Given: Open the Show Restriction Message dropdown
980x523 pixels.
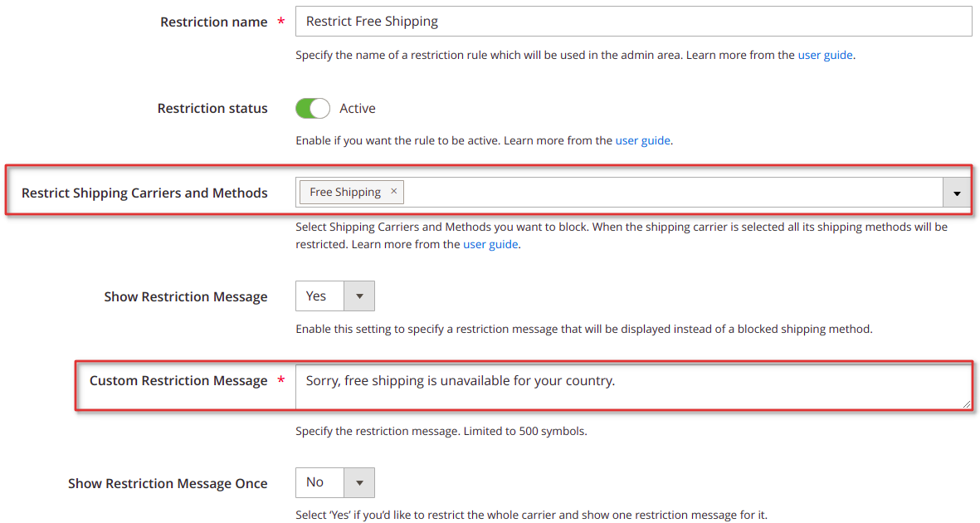Looking at the screenshot, I should (335, 296).
